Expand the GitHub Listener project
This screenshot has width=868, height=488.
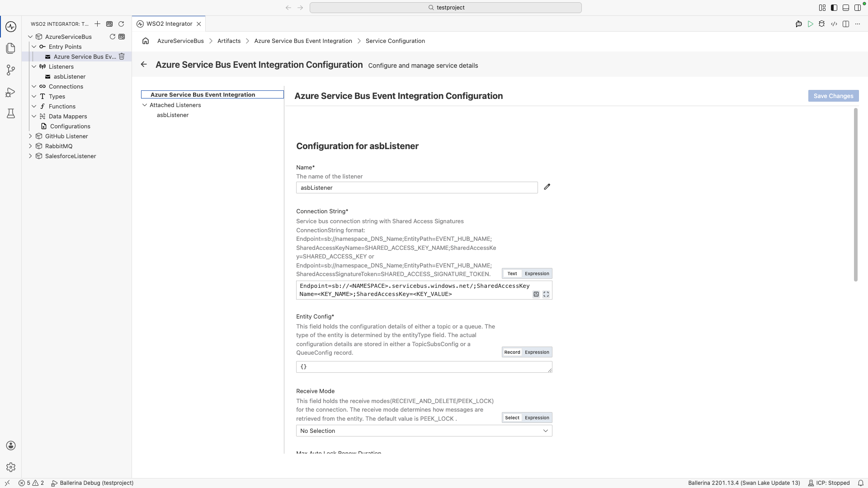pos(30,136)
